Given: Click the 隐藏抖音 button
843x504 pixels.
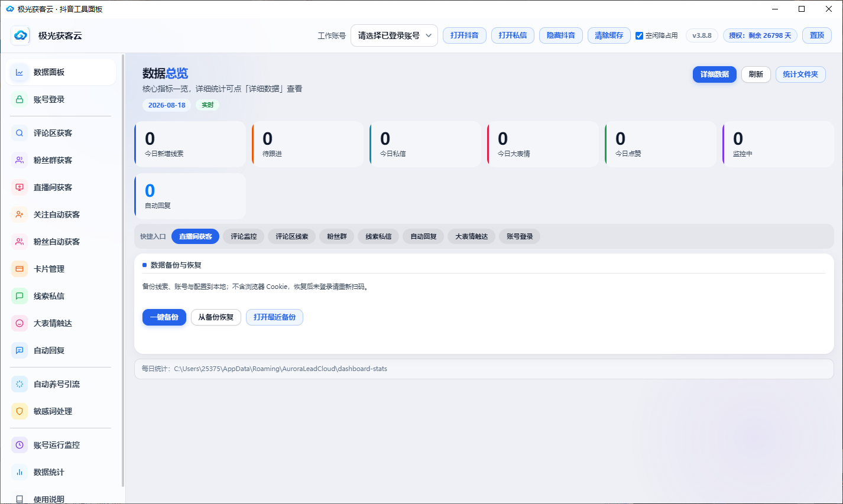Looking at the screenshot, I should (561, 35).
